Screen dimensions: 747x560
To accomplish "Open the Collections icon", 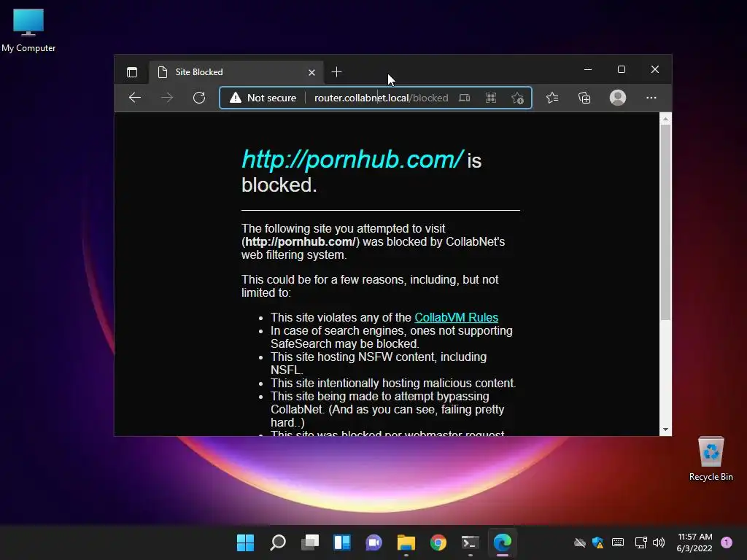I will 584,98.
